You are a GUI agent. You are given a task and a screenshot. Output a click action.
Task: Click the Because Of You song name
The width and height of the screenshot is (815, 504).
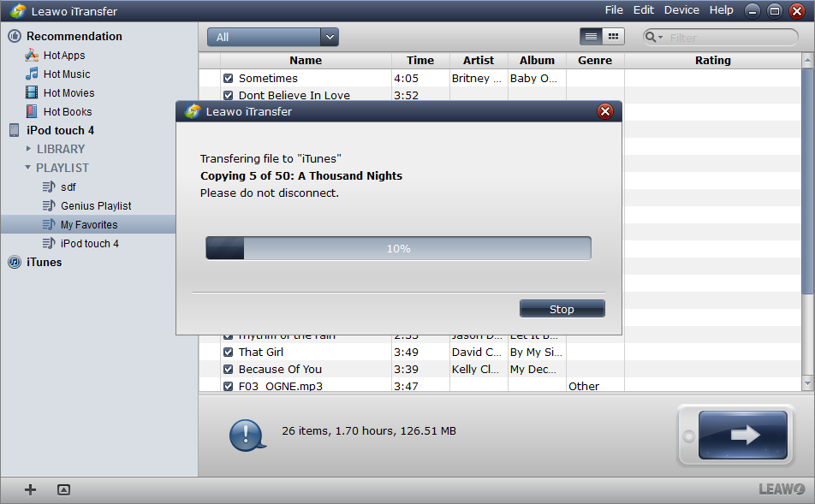pyautogui.click(x=280, y=370)
